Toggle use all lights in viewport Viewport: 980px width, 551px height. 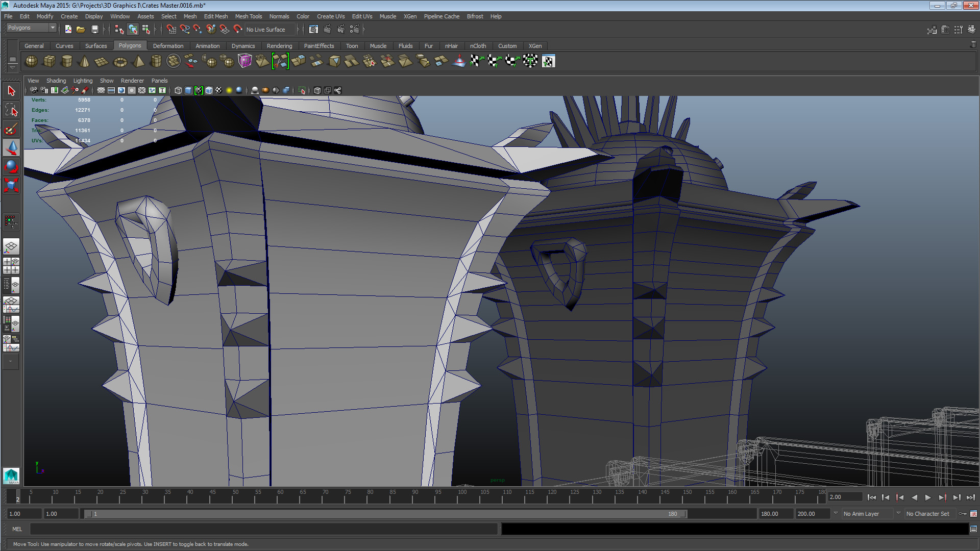coord(229,90)
